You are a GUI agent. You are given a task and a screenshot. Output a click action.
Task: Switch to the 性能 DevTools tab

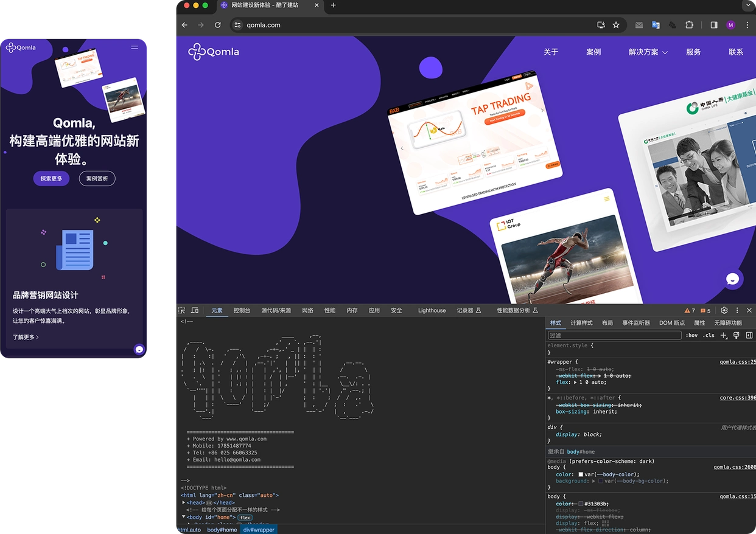[x=330, y=310]
